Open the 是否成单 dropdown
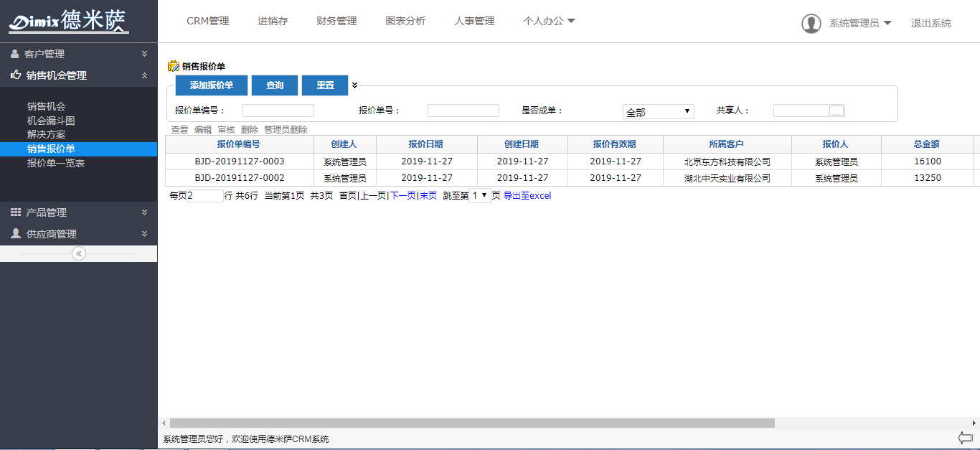 pyautogui.click(x=658, y=111)
